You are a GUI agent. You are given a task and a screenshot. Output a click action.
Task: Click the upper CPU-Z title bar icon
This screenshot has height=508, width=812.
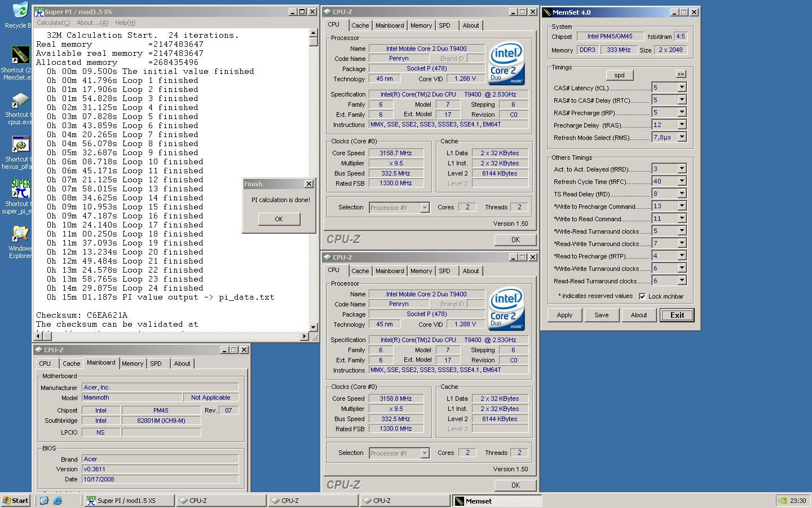click(x=328, y=11)
